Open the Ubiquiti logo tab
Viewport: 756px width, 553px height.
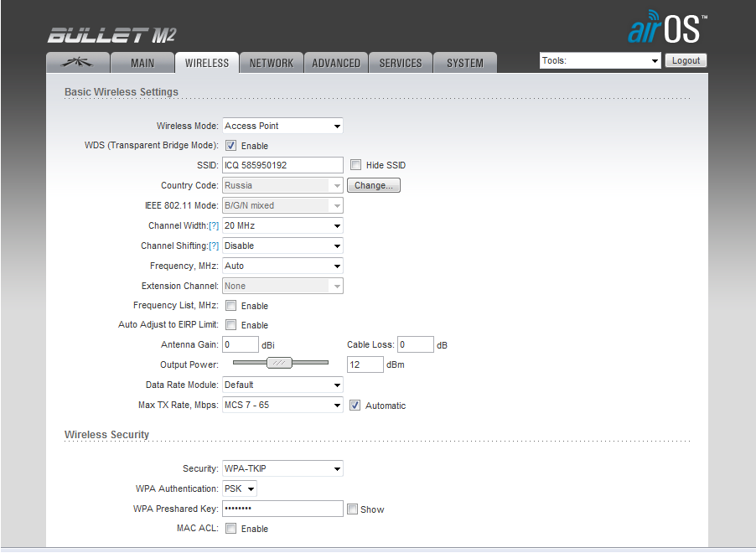click(78, 63)
